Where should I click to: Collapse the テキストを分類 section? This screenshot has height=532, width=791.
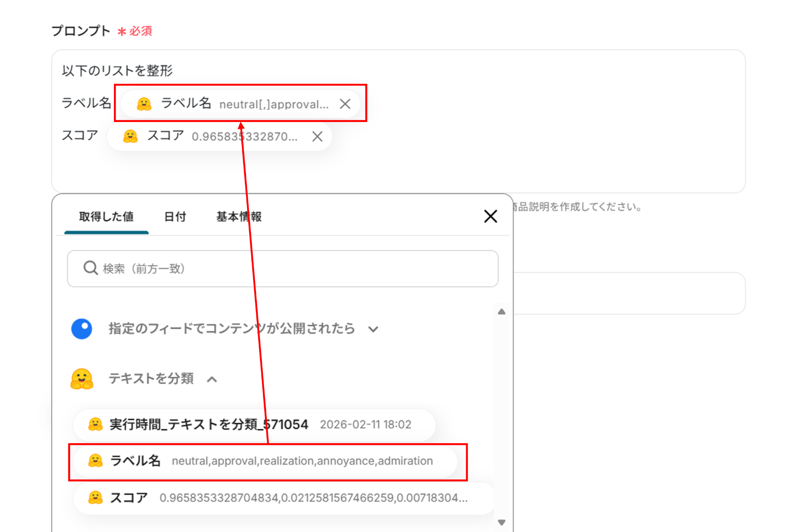point(212,380)
